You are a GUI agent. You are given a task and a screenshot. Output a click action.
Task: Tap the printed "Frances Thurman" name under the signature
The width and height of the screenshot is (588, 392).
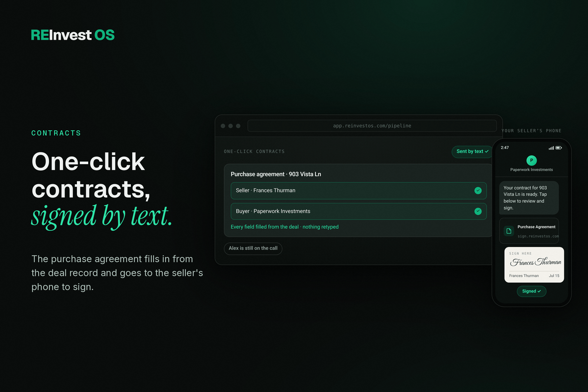click(524, 276)
